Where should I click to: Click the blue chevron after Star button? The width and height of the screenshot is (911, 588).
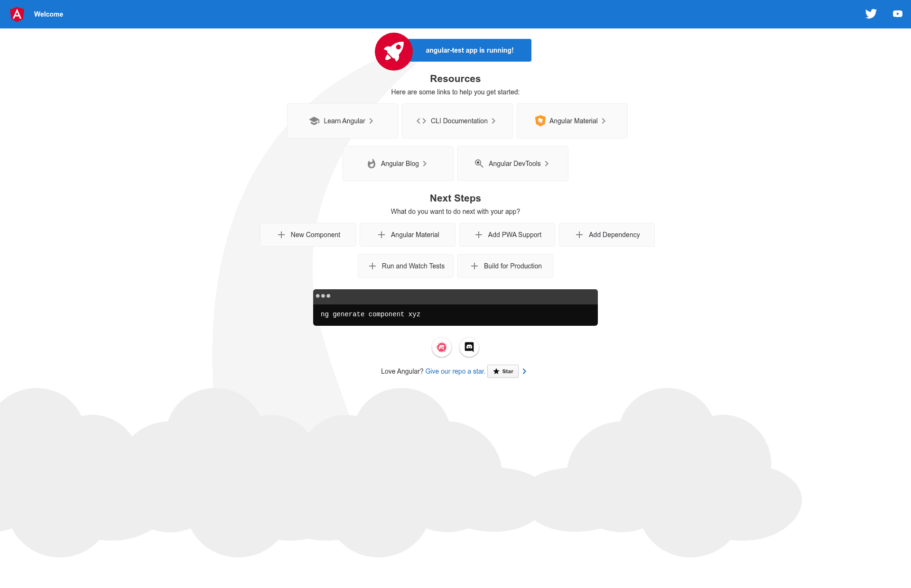coord(524,371)
